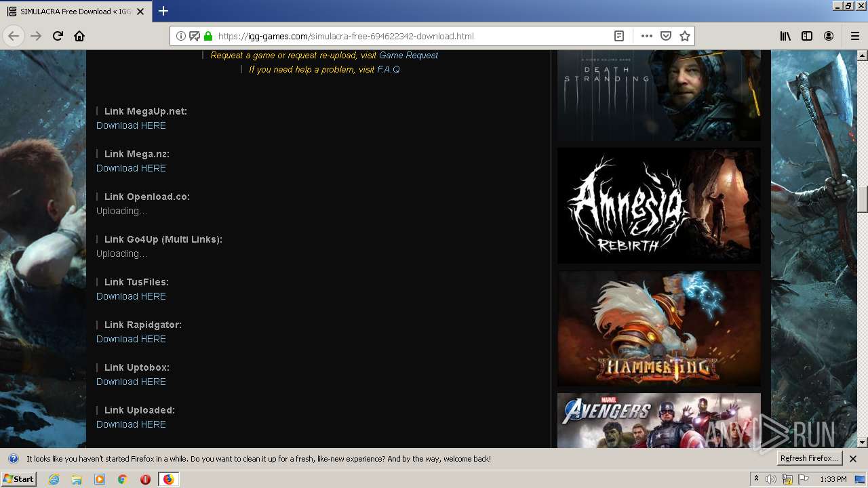Open Windows Explorer folder on taskbar

point(77,479)
